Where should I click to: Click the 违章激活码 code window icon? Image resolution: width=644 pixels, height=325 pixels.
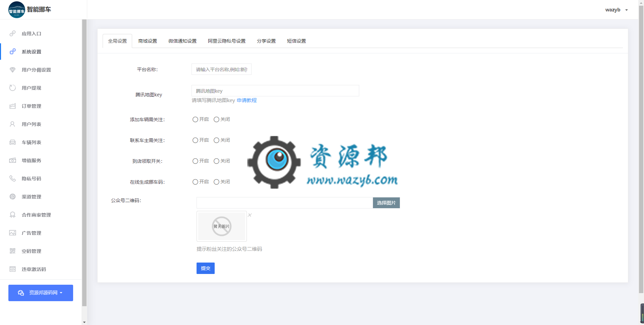point(12,269)
